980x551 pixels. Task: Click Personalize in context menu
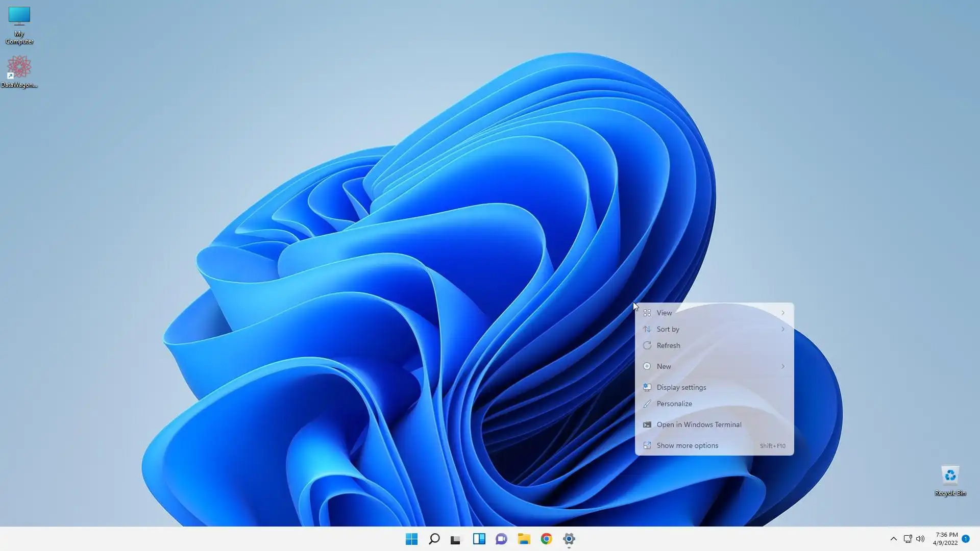coord(674,404)
